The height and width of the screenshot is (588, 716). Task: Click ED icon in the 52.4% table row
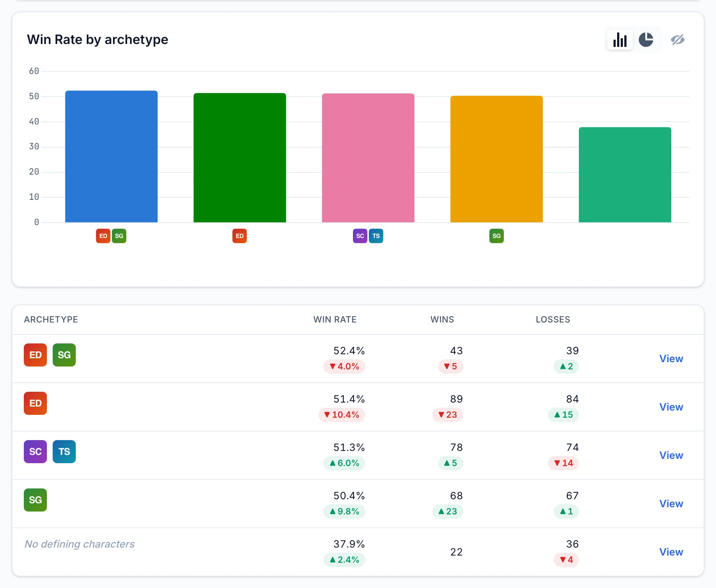coord(35,355)
